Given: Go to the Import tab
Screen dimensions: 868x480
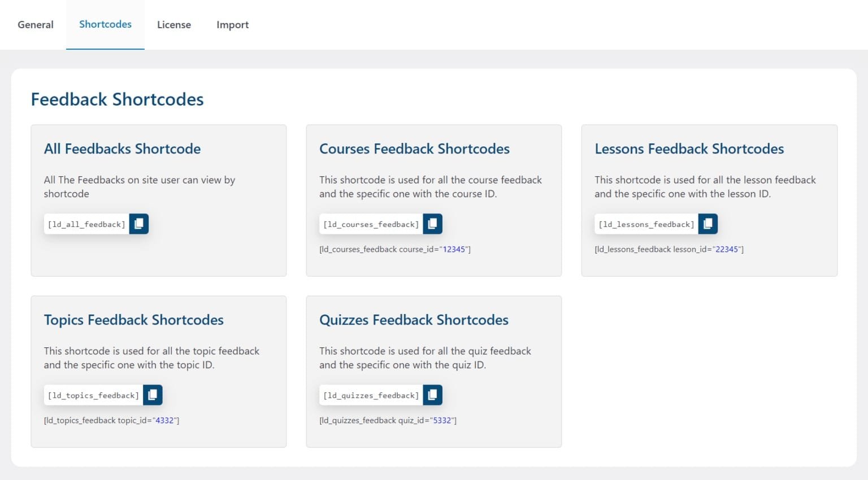Looking at the screenshot, I should click(x=232, y=25).
